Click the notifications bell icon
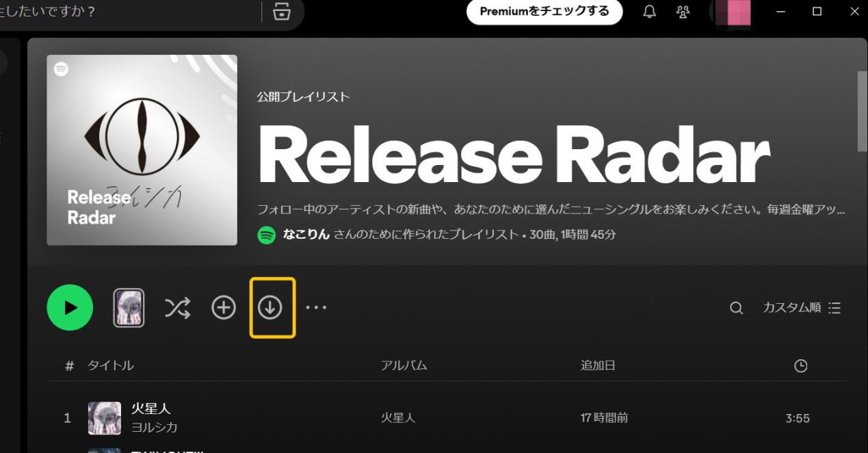Screen dimensions: 868x453 point(650,12)
